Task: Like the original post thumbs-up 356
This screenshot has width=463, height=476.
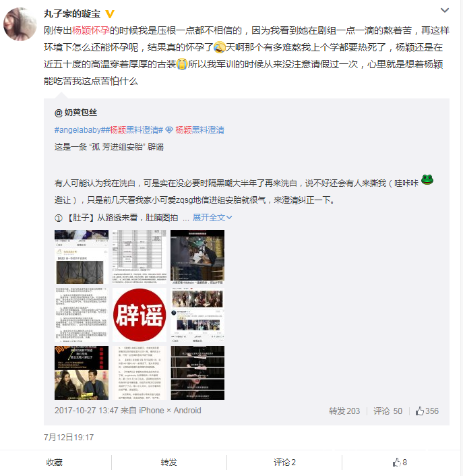Action: [x=427, y=411]
